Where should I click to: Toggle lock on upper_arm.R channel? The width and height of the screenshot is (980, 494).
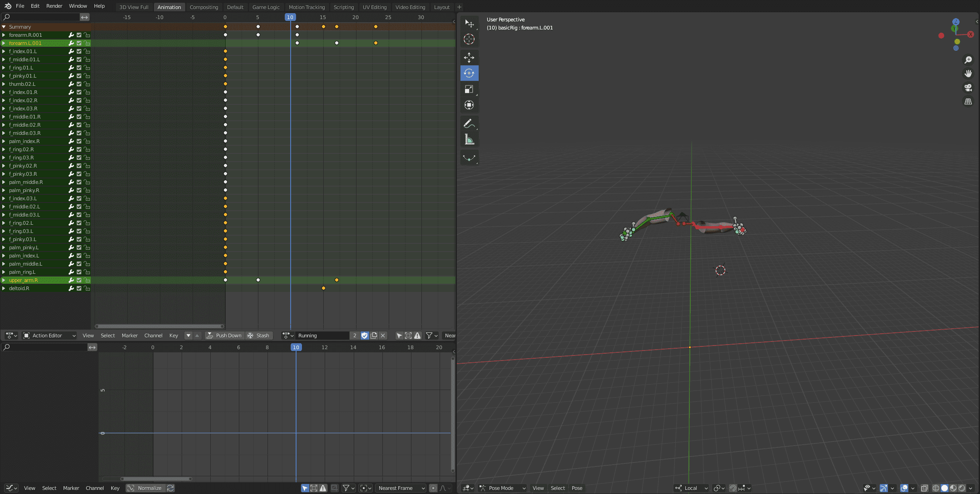(x=87, y=280)
